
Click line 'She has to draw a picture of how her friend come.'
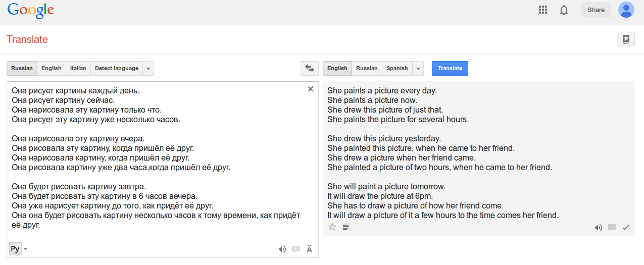[x=415, y=205]
